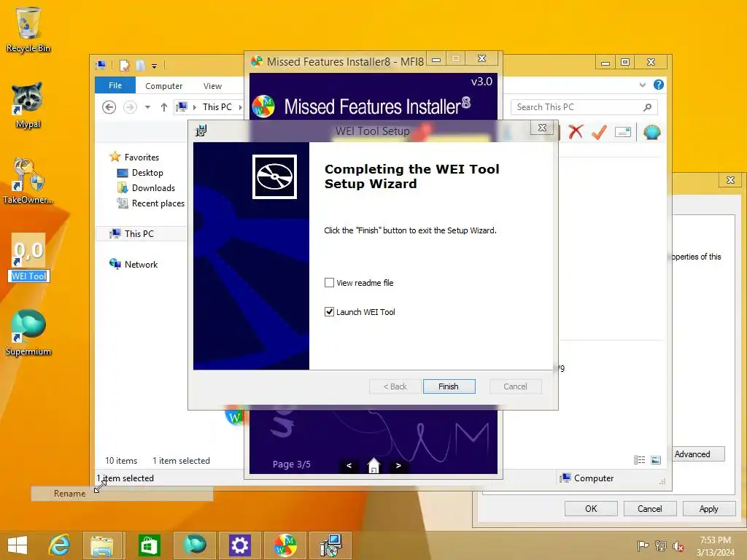Switch Explorer to details view icon
This screenshot has height=560, width=747.
[639, 459]
